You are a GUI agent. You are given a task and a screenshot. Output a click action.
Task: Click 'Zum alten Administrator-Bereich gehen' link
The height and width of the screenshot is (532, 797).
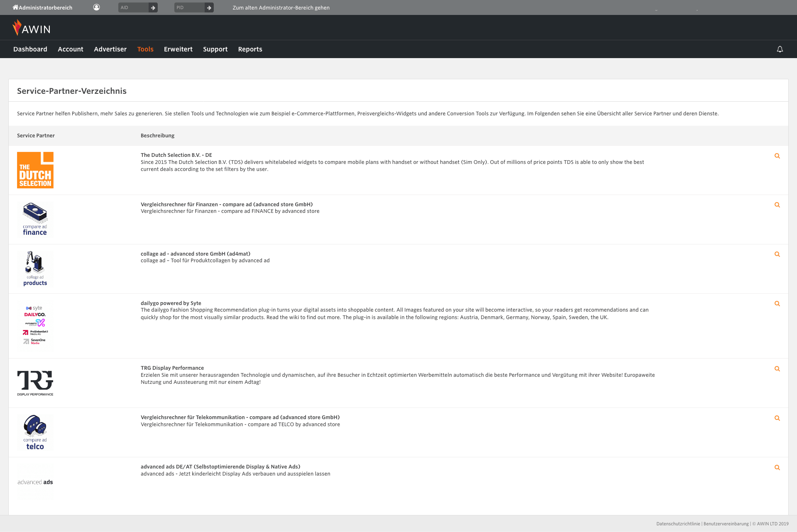coord(281,7)
